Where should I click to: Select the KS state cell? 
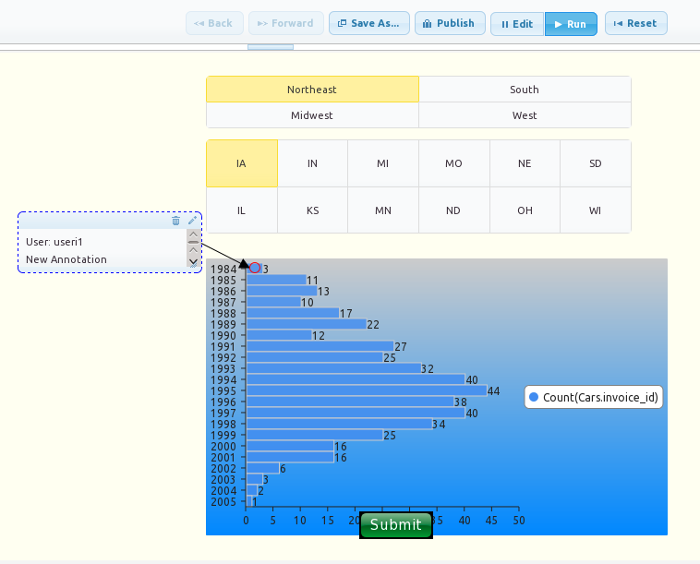[312, 211]
